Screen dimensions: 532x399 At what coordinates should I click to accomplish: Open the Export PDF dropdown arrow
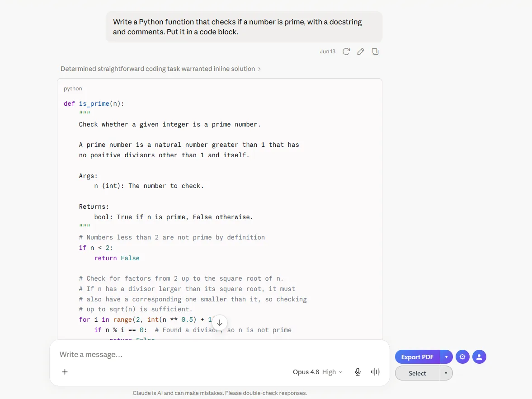[446, 357]
